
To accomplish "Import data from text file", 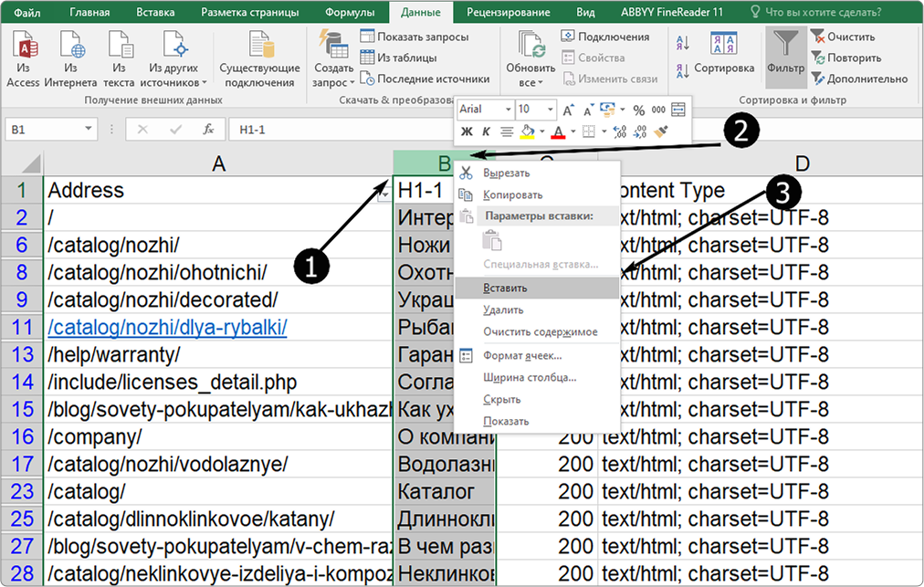I will [119, 59].
